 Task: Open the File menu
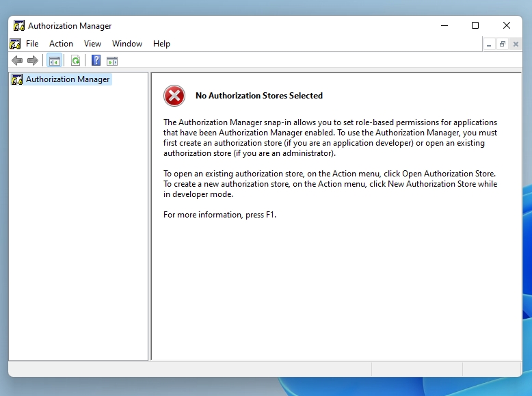[32, 44]
